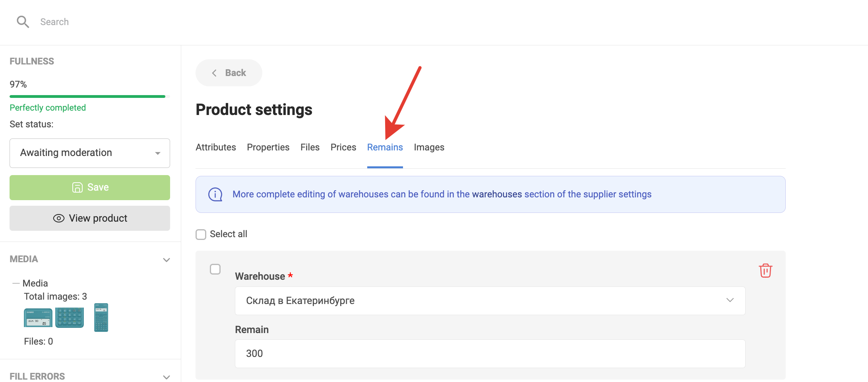Screen dimensions: 868x382
Task: Check the warehouse row checkbox
Action: 215,269
